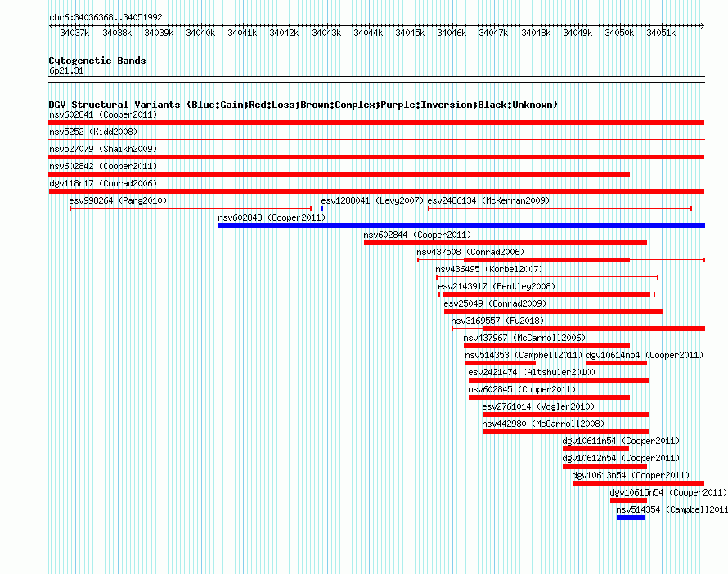Click the nsv602841 (Cooper2011) variant label
Image resolution: width=728 pixels, height=574 pixels.
[x=103, y=114]
